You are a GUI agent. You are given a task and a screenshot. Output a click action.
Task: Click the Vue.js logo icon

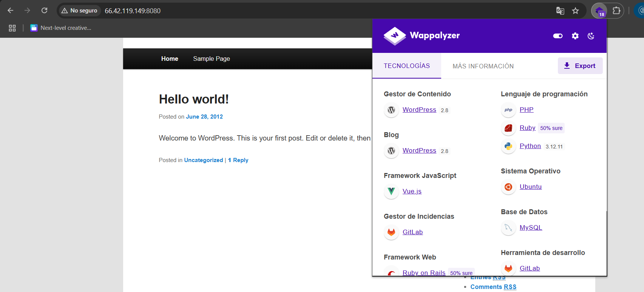pyautogui.click(x=391, y=192)
